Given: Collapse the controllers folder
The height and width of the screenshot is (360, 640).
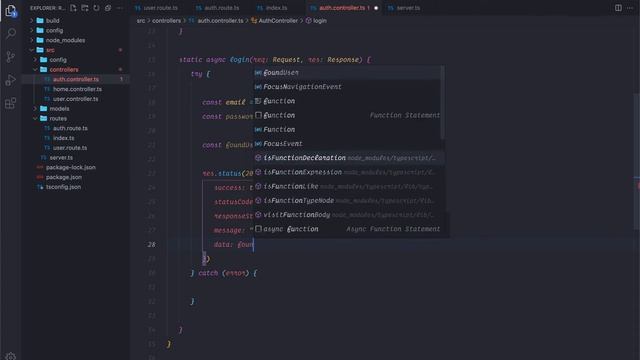Looking at the screenshot, I should [x=35, y=69].
